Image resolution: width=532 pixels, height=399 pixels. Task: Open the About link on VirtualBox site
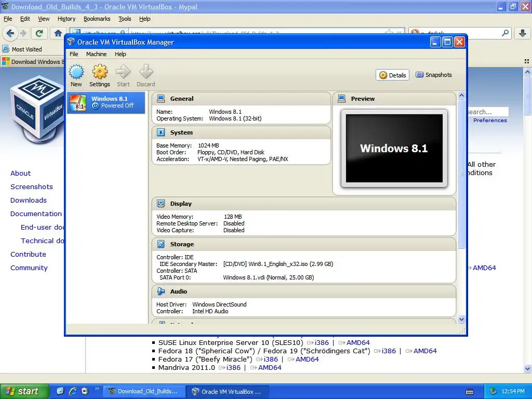pyautogui.click(x=20, y=174)
